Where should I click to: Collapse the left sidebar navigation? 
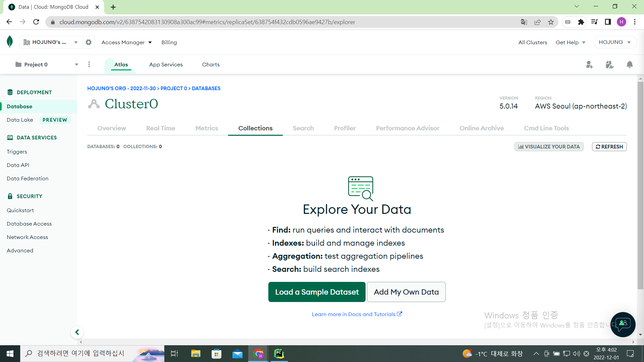77,332
